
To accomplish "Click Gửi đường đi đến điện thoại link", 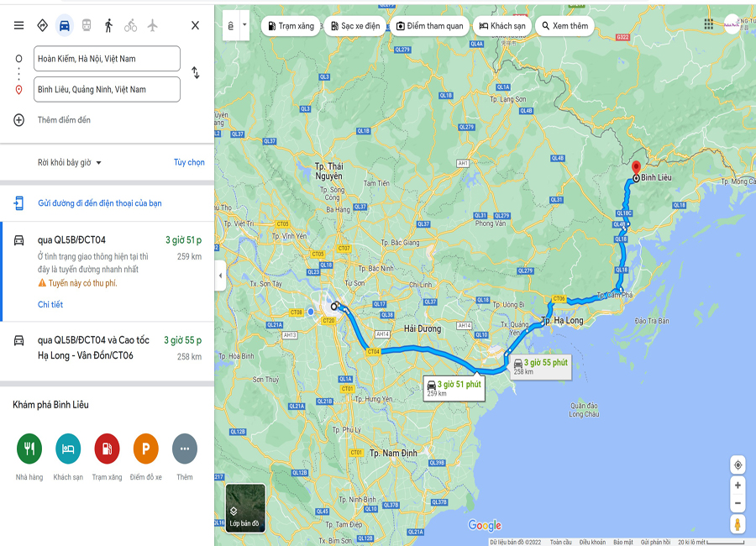I will pyautogui.click(x=100, y=203).
